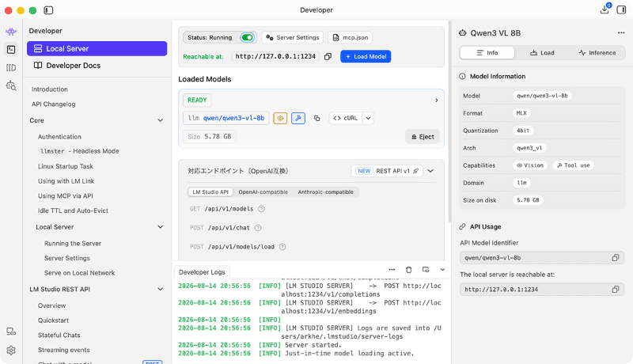Open the Developer Logs more options menu
The image size is (633, 364).
[x=392, y=270]
